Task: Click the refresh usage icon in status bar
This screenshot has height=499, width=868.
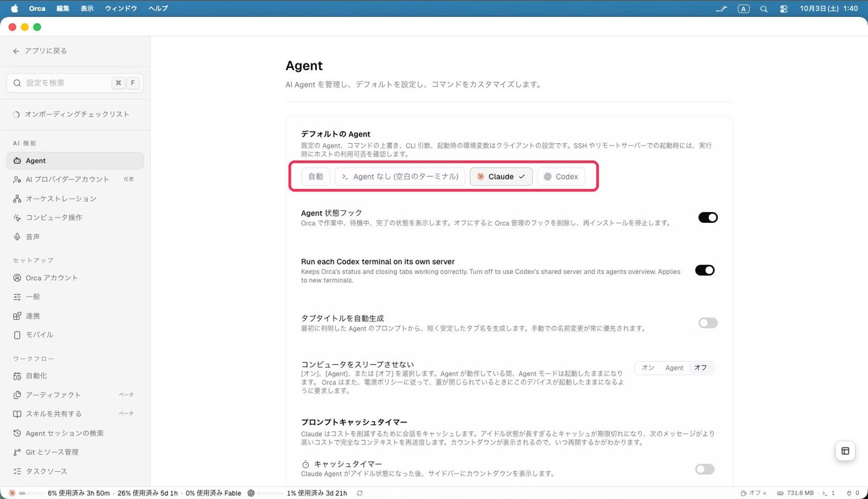Action: pyautogui.click(x=360, y=493)
